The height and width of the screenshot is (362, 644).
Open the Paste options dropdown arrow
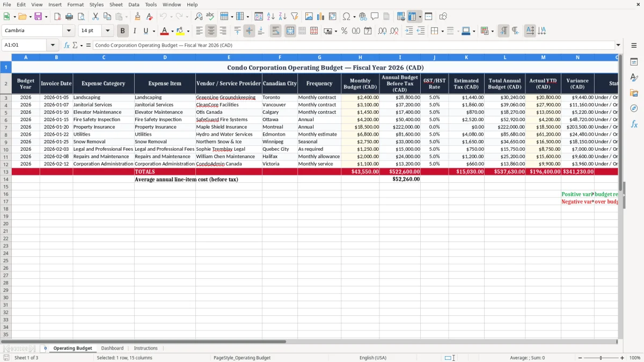coord(127,17)
